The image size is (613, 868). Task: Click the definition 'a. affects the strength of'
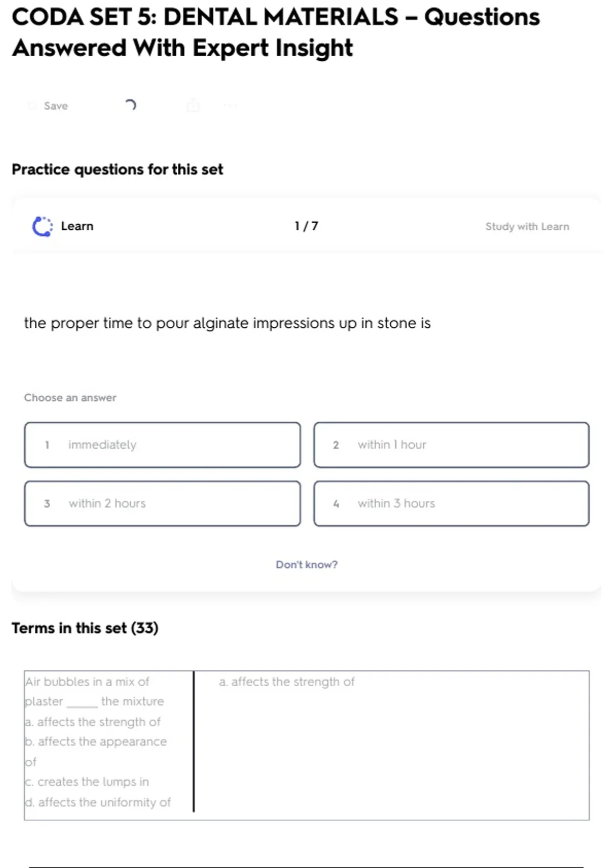287,682
